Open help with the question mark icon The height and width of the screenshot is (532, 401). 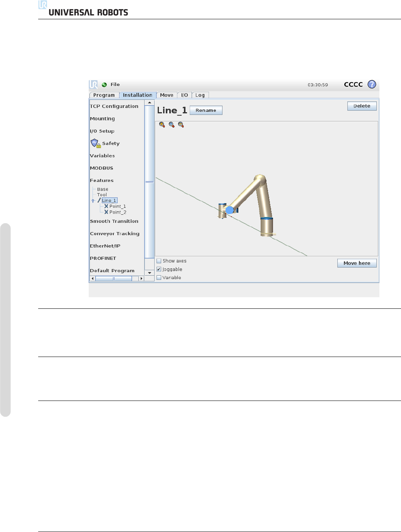[372, 84]
